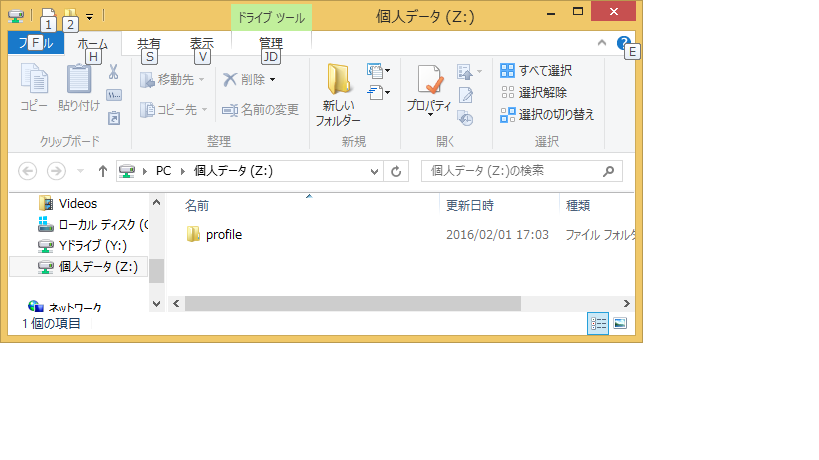The height and width of the screenshot is (460, 819).
Task: Select the profile folder
Action: point(223,235)
